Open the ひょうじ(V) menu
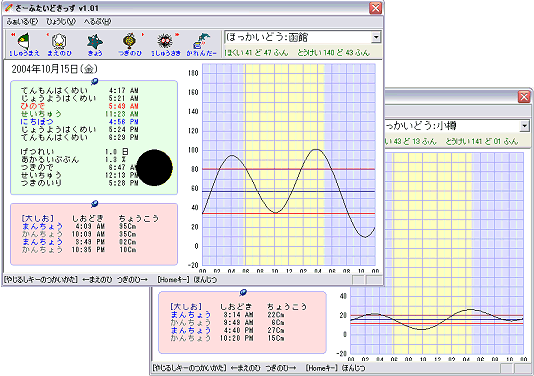The width and height of the screenshot is (534, 376). coord(61,22)
